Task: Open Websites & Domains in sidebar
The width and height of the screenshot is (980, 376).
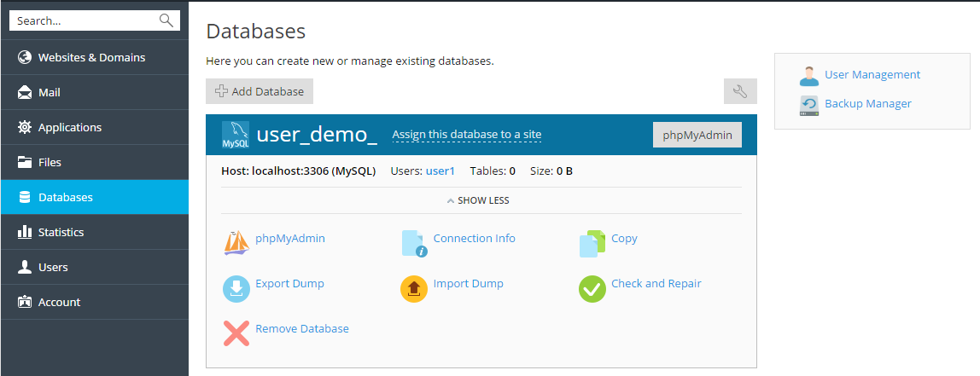Action: pyautogui.click(x=91, y=57)
